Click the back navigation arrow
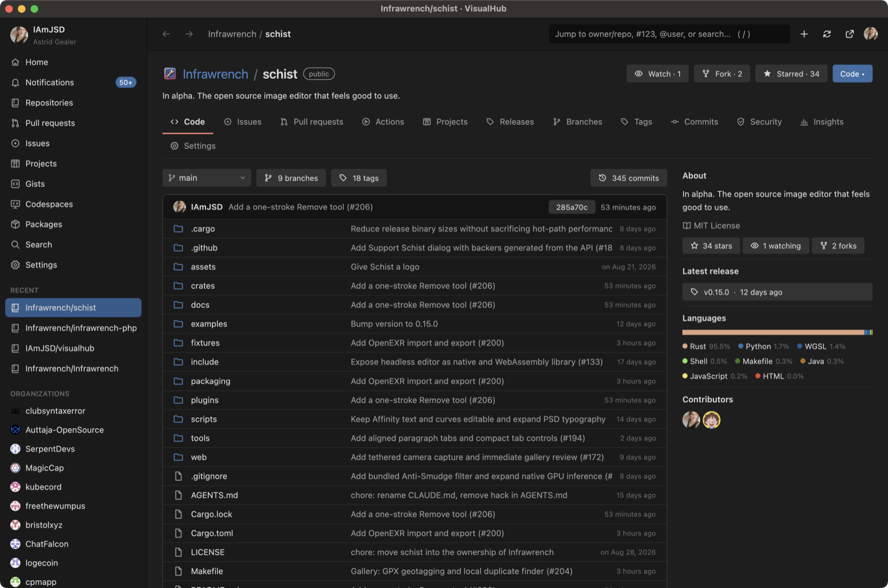This screenshot has height=588, width=888. click(x=166, y=34)
